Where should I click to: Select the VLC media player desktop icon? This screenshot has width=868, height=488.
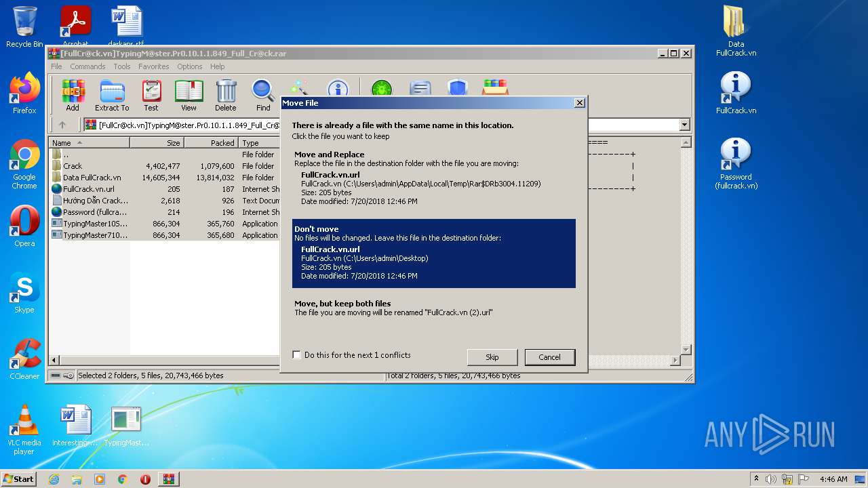pyautogui.click(x=24, y=430)
